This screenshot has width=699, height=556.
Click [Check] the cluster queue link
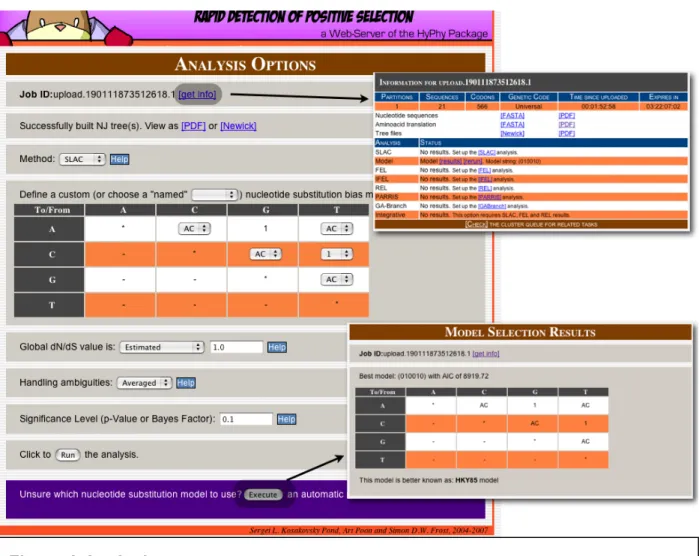tap(477, 224)
